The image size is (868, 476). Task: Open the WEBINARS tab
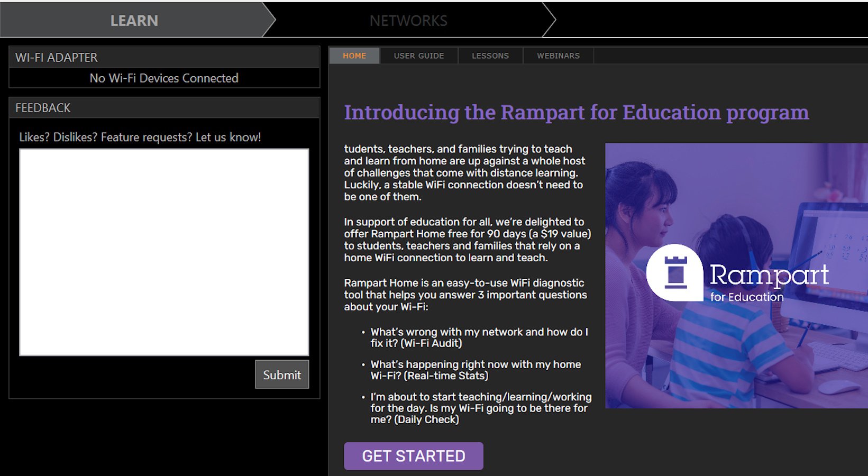tap(559, 56)
